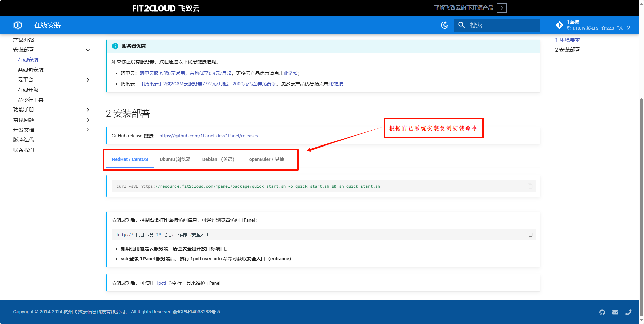
Task: Open the 1面板 git repository link
Action: coord(593,25)
